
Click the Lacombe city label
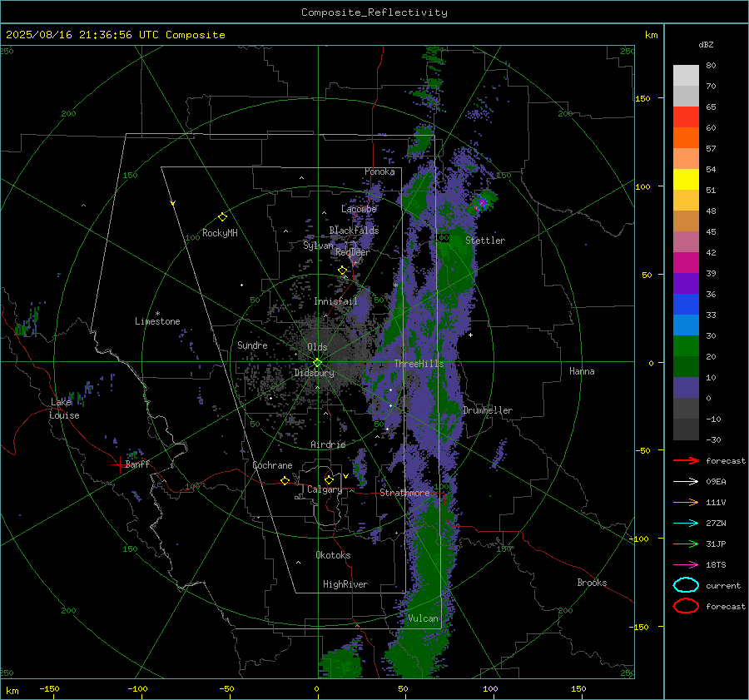pyautogui.click(x=359, y=209)
